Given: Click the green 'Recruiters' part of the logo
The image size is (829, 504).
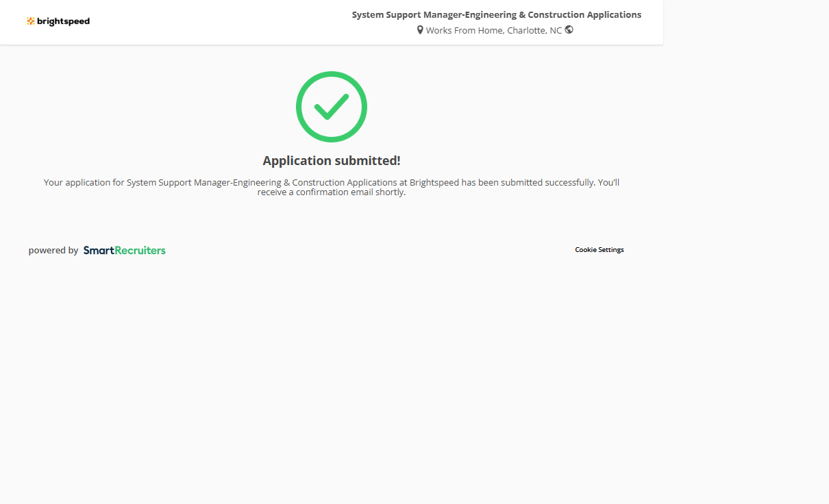Looking at the screenshot, I should [x=140, y=251].
